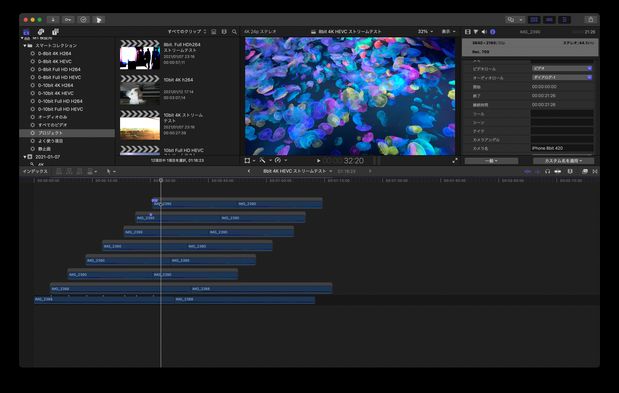Open the viewer zoom 32% dropdown

tap(425, 32)
